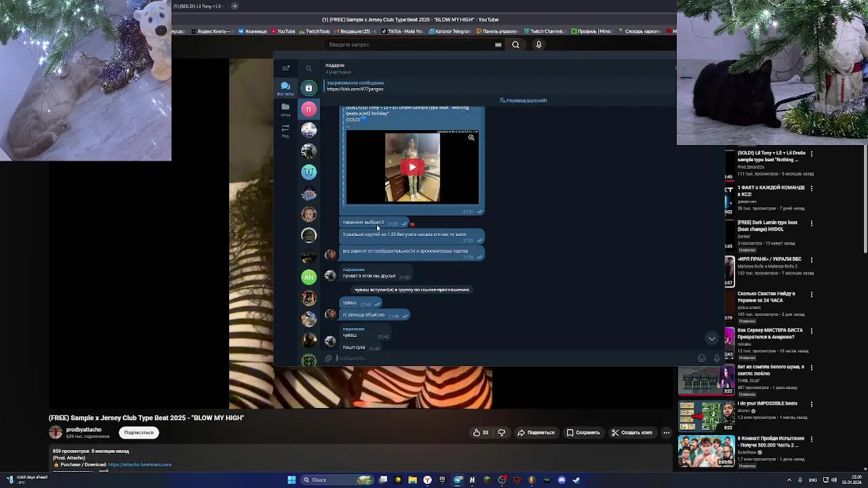Image resolution: width=868 pixels, height=488 pixels.
Task: Open the on-screen keyboard in YouTube search
Action: [x=498, y=45]
